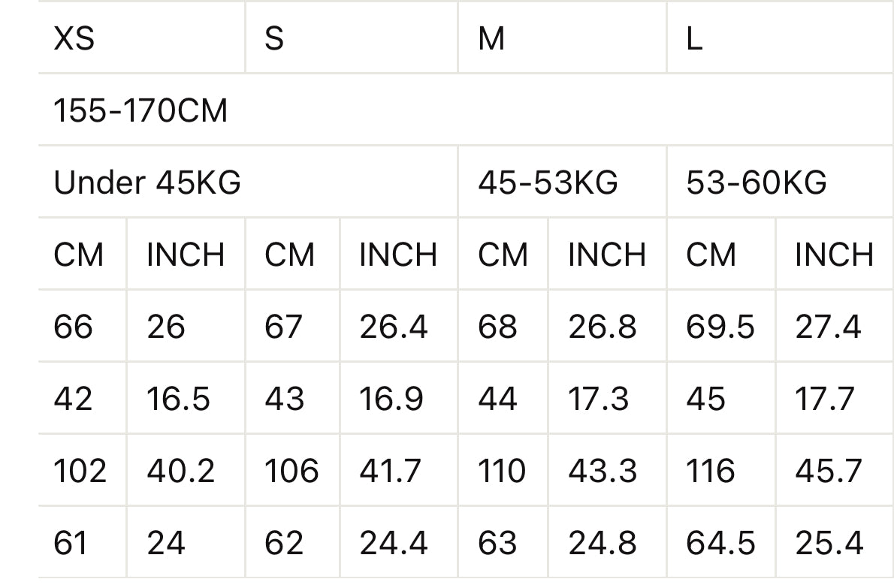
Task: Click the 26.8 inch cell
Action: (603, 327)
